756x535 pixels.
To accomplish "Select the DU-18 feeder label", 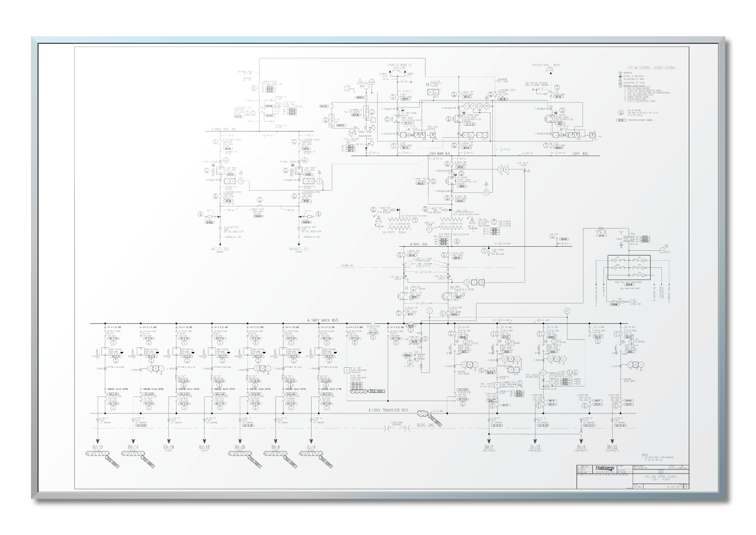I will pyautogui.click(x=205, y=447).
